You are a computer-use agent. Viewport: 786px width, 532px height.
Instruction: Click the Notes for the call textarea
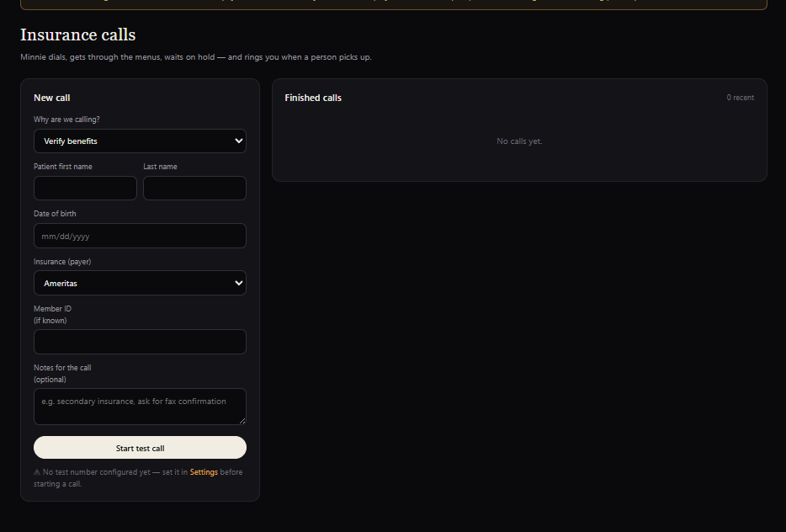140,407
